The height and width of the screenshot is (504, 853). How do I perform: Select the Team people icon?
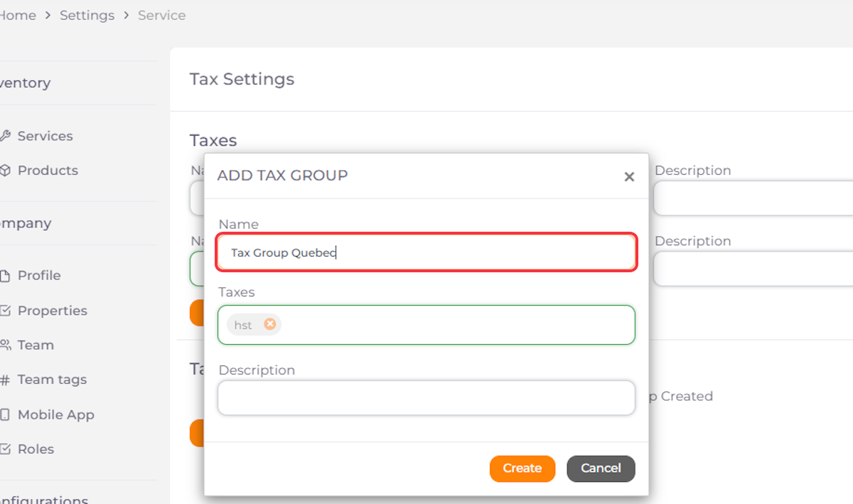click(x=5, y=345)
